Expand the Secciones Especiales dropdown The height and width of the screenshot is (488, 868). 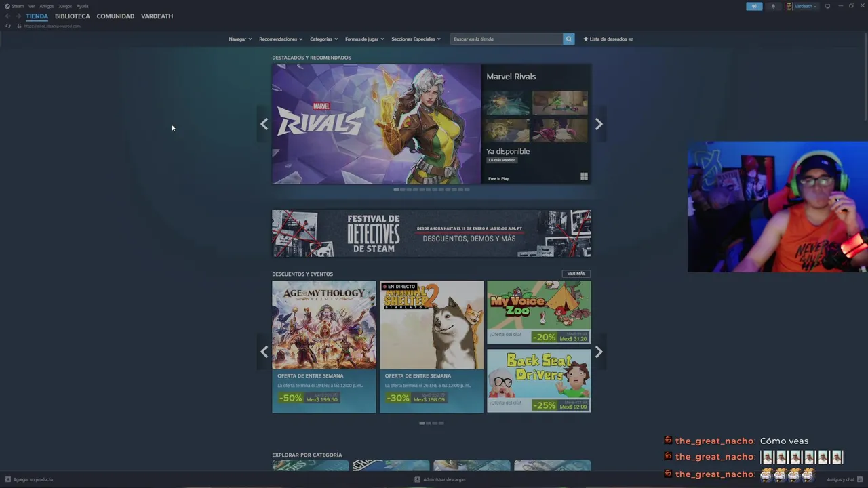point(416,39)
